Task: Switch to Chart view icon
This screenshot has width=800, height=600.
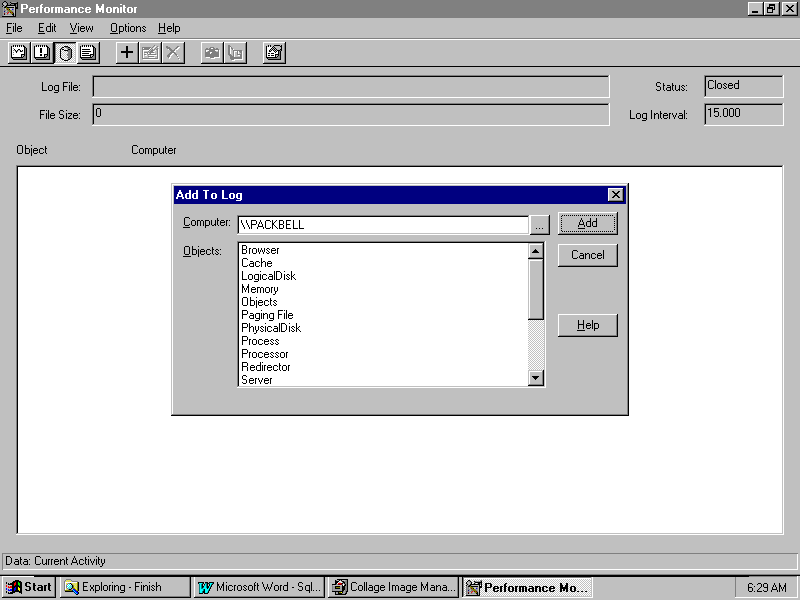Action: pyautogui.click(x=18, y=53)
